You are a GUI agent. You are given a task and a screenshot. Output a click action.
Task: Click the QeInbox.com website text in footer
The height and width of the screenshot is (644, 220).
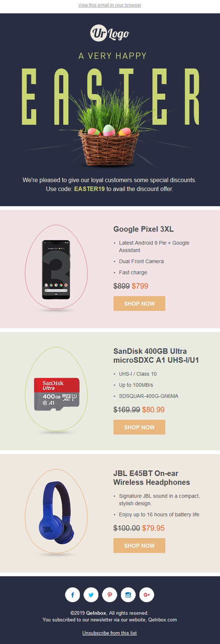[x=162, y=620]
